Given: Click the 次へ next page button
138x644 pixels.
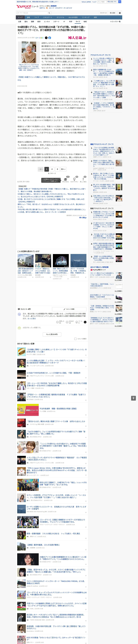Looking at the screenshot, I should click(63, 169).
